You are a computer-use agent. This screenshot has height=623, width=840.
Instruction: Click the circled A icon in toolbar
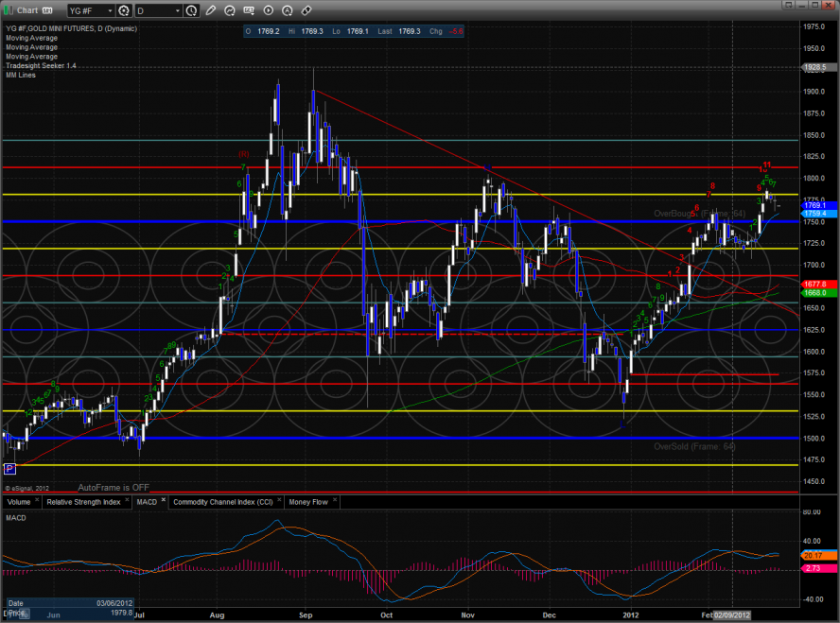pos(287,10)
